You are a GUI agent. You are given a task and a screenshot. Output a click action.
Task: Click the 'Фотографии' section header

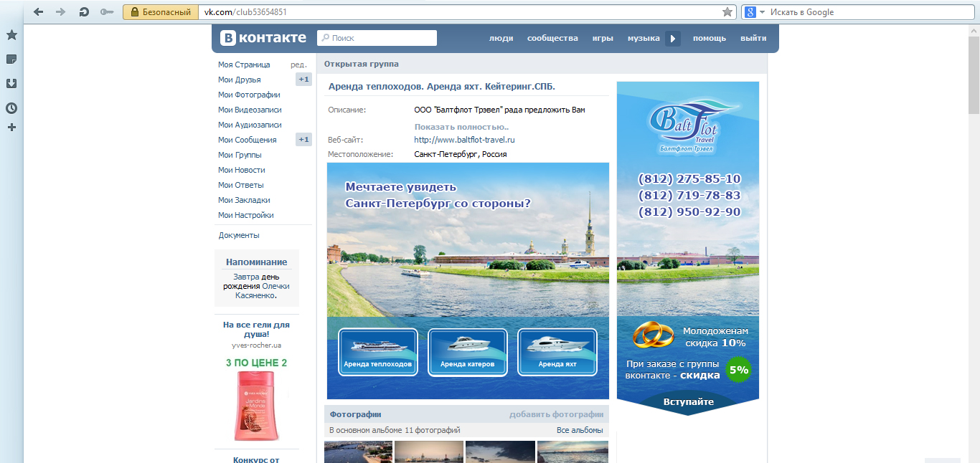point(355,414)
